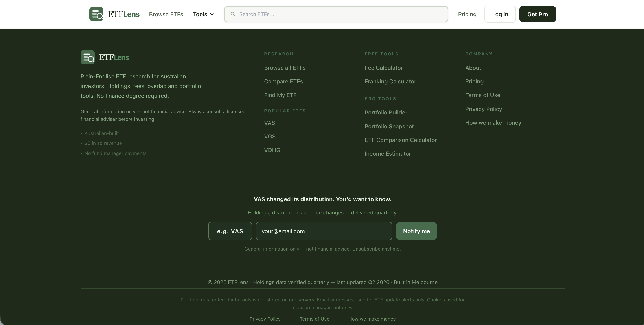The height and width of the screenshot is (325, 644).
Task: Click 'Plain-English ETF research' description text
Action: click(141, 86)
